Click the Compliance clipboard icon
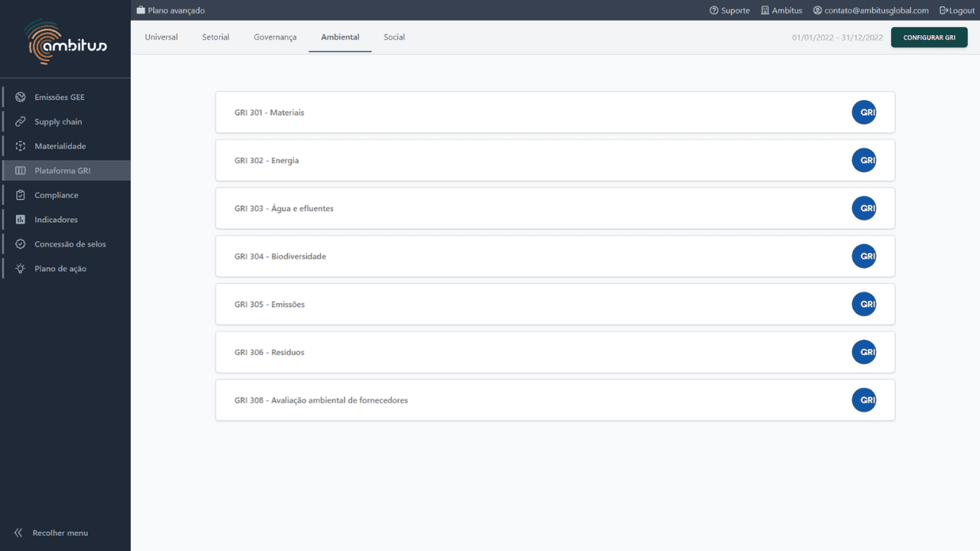 click(21, 195)
